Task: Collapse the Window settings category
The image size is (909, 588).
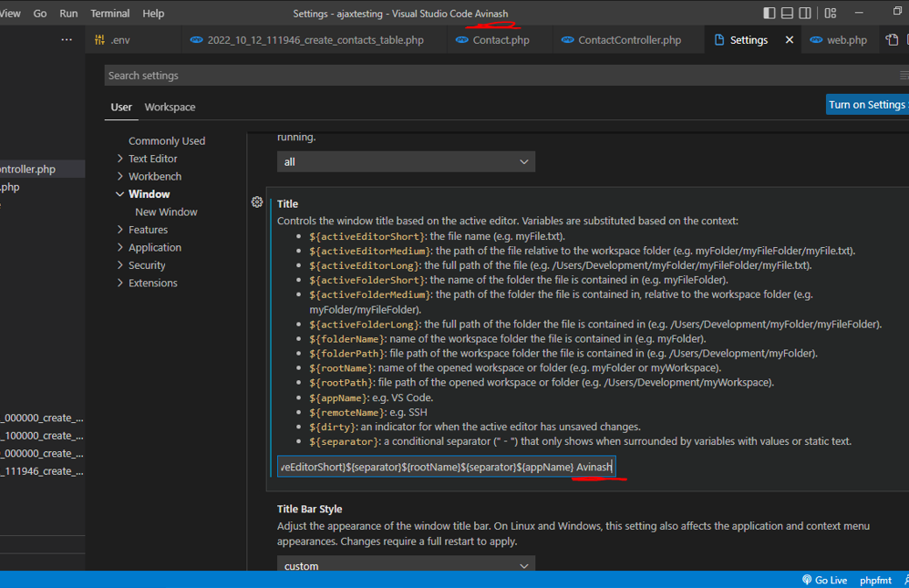Action: (x=120, y=194)
